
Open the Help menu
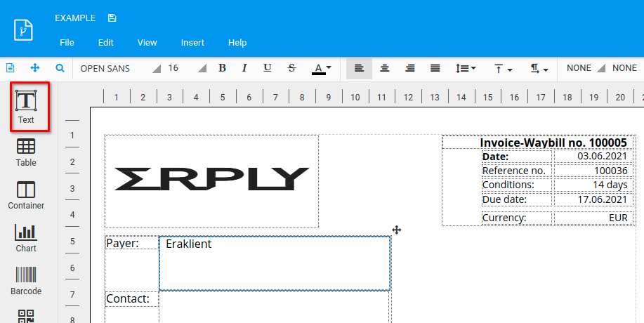pos(237,43)
